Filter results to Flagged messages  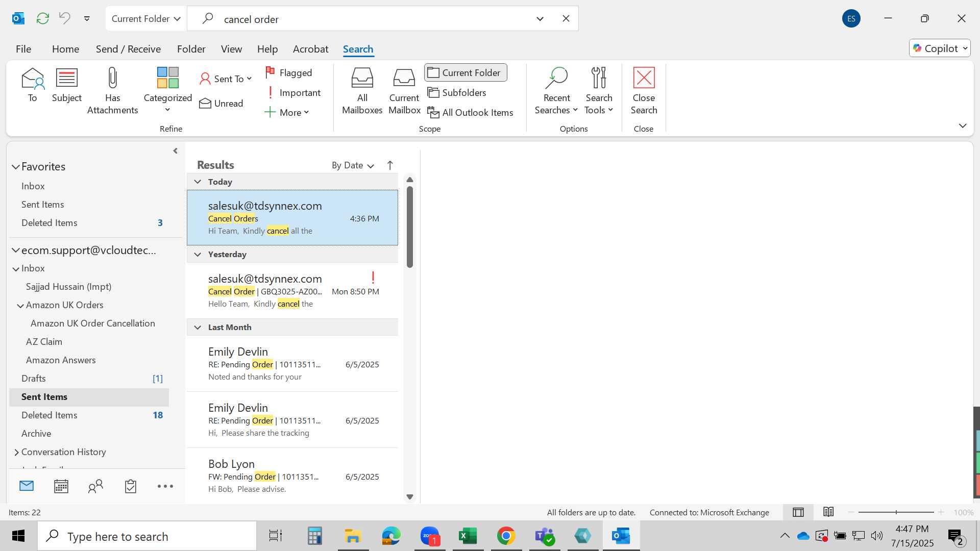[289, 72]
